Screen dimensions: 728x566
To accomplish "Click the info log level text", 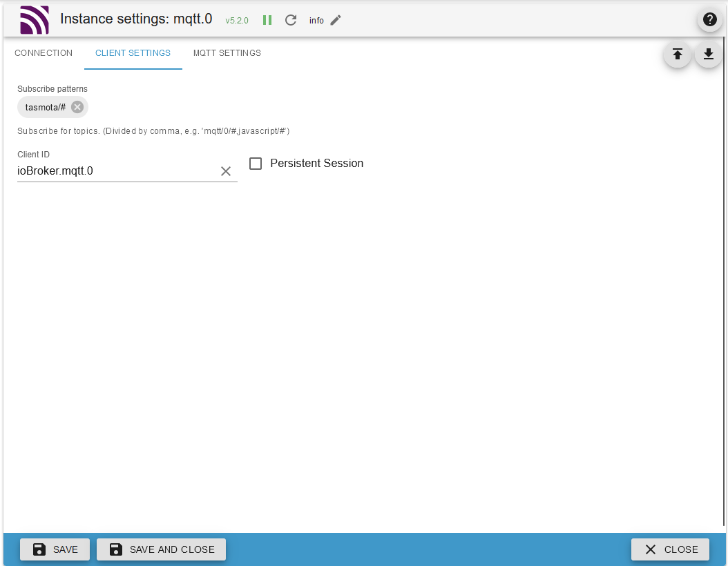I will (x=316, y=21).
